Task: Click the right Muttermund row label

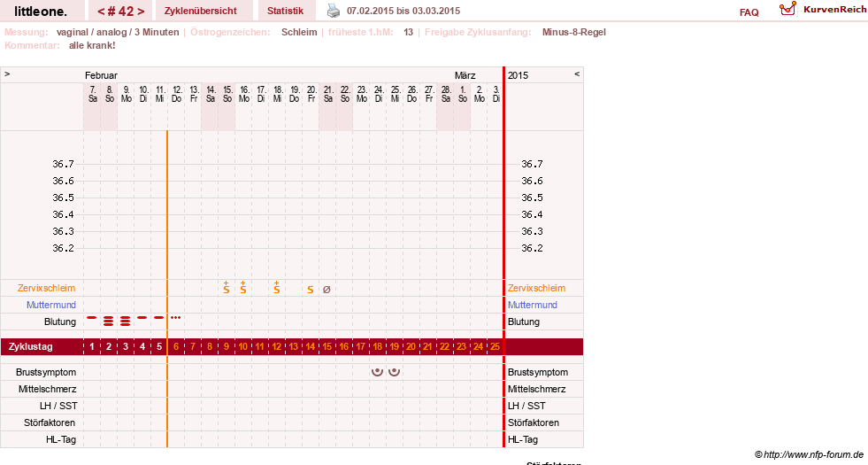Action: (x=533, y=305)
